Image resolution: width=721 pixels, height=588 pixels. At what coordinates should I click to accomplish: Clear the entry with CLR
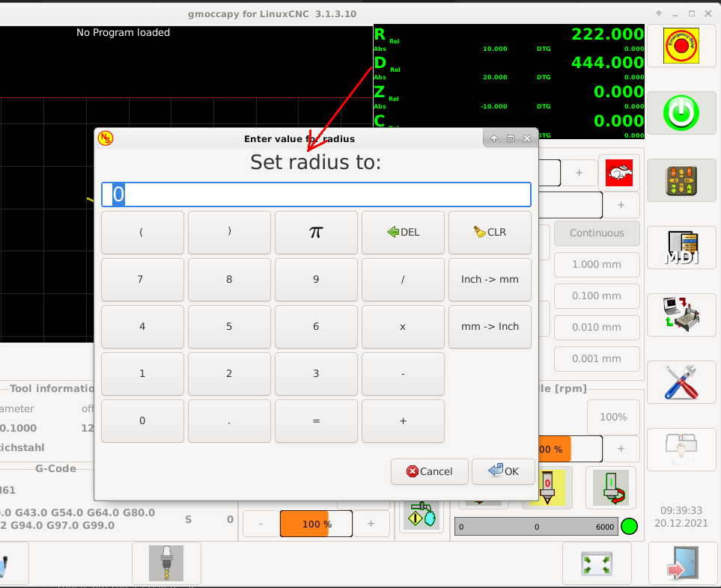click(x=490, y=232)
